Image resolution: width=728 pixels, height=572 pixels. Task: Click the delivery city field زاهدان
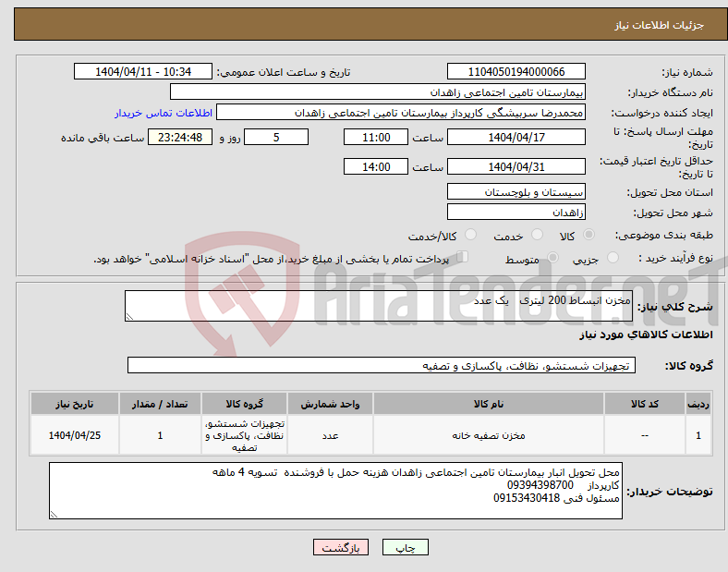(516, 212)
